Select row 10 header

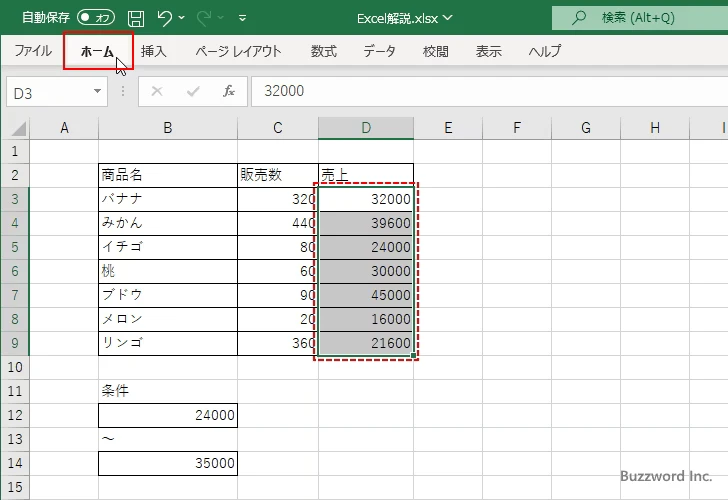[x=15, y=367]
